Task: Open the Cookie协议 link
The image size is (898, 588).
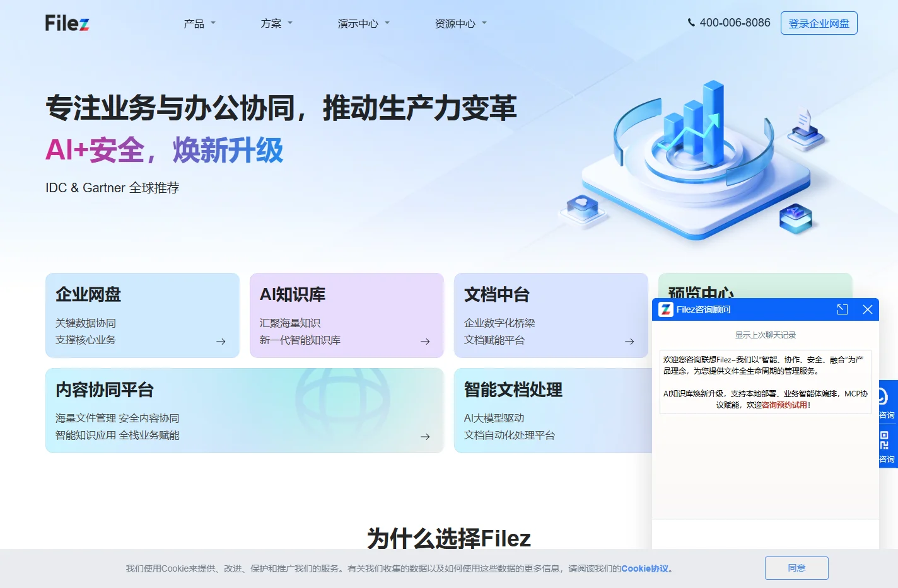Action: click(645, 568)
